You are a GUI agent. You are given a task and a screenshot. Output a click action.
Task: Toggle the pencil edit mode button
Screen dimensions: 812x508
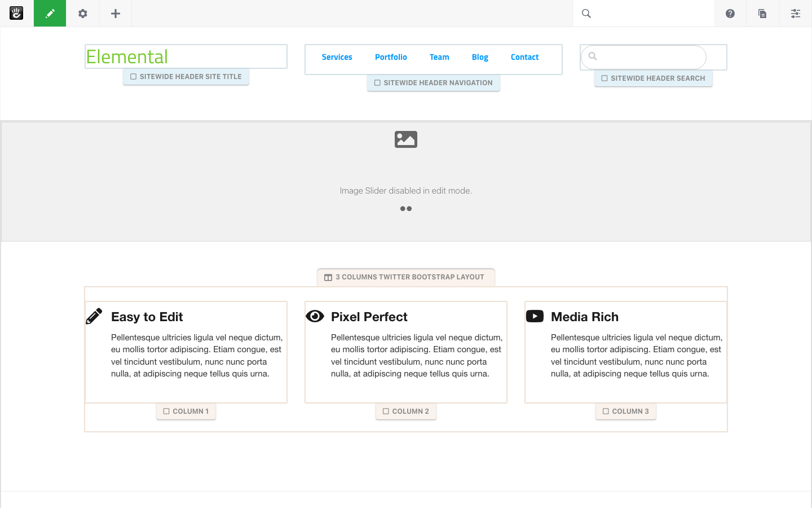pos(50,13)
